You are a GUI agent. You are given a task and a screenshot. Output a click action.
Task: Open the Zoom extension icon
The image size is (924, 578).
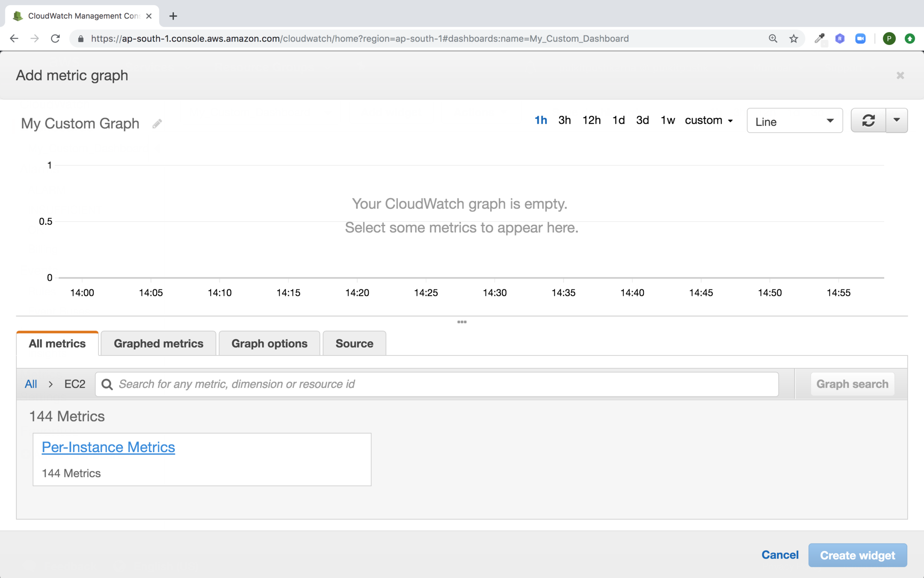coord(860,39)
